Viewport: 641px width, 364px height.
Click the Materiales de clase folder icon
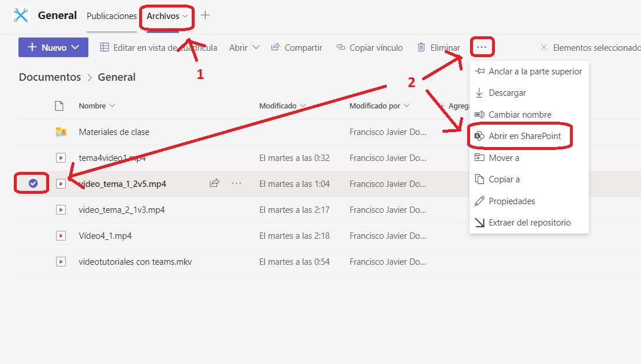(61, 132)
